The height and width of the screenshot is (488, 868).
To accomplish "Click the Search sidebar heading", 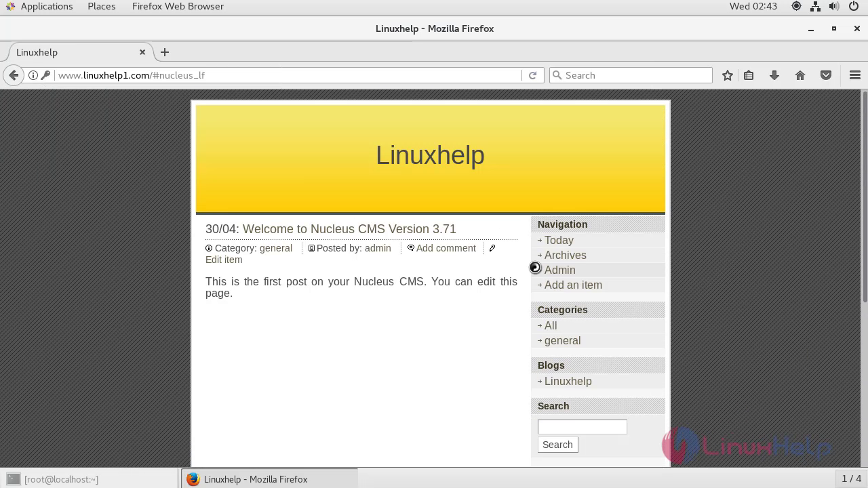I will point(553,406).
